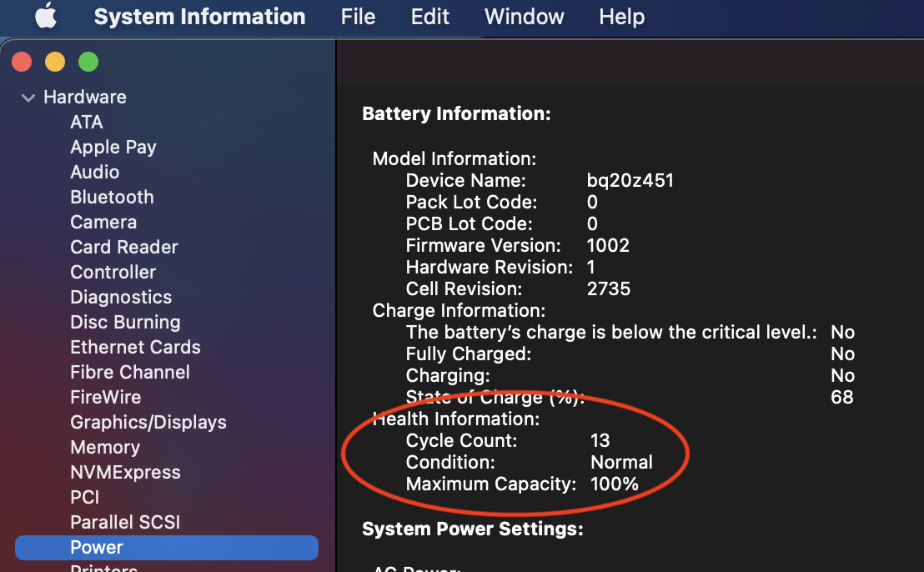Select Apple Pay in the sidebar
The width and height of the screenshot is (924, 572).
pyautogui.click(x=113, y=148)
